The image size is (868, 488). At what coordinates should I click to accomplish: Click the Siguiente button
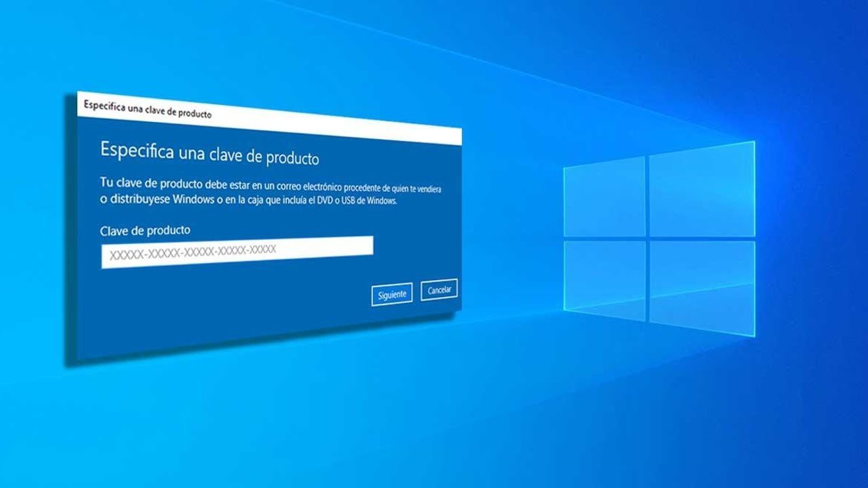(x=392, y=294)
